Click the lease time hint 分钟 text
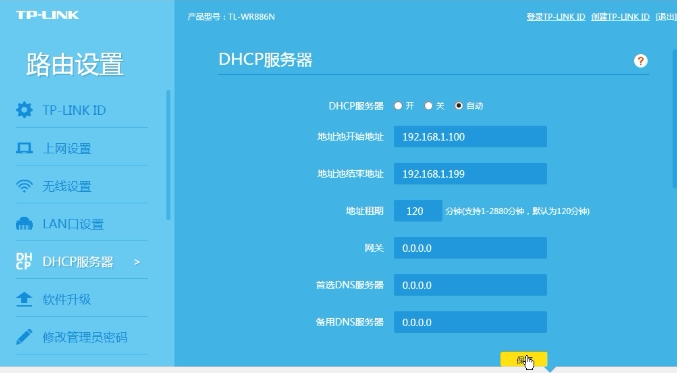The height and width of the screenshot is (373, 677). click(518, 211)
